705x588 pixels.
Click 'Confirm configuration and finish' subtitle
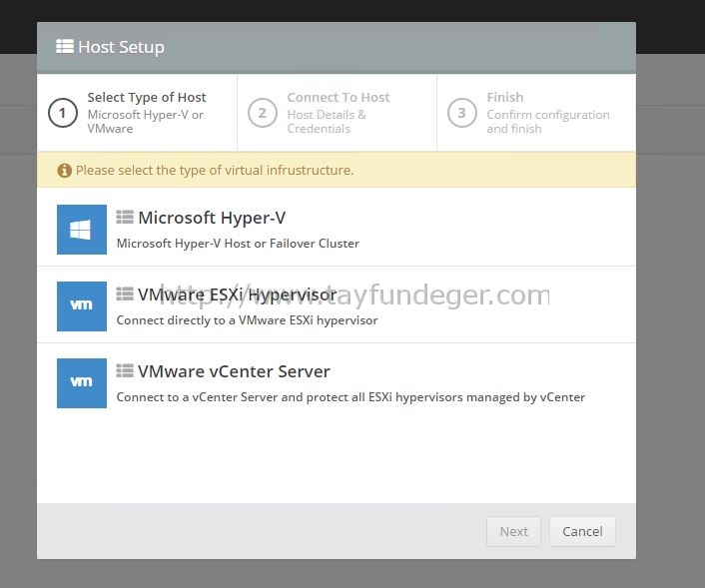click(548, 122)
